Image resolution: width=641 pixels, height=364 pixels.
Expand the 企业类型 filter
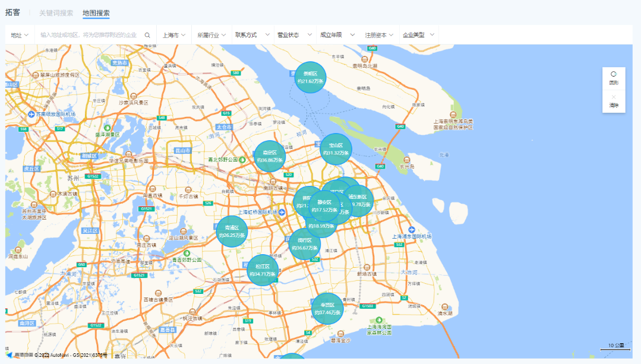pyautogui.click(x=418, y=35)
